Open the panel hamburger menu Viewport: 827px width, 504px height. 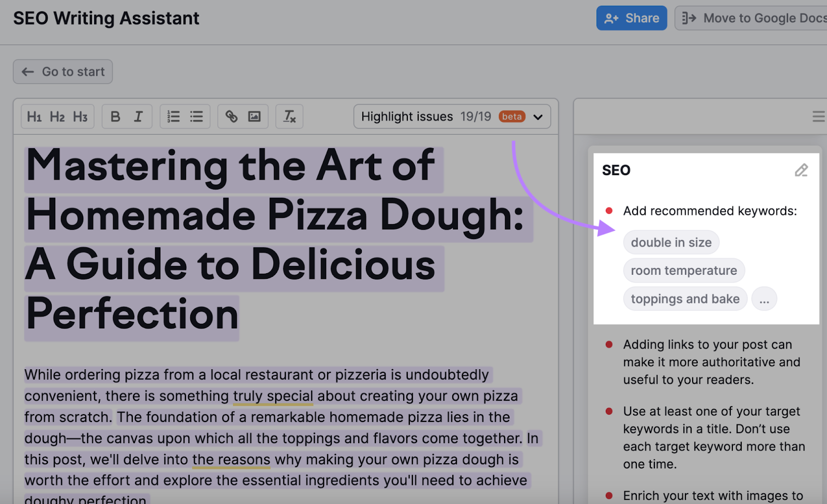[819, 116]
